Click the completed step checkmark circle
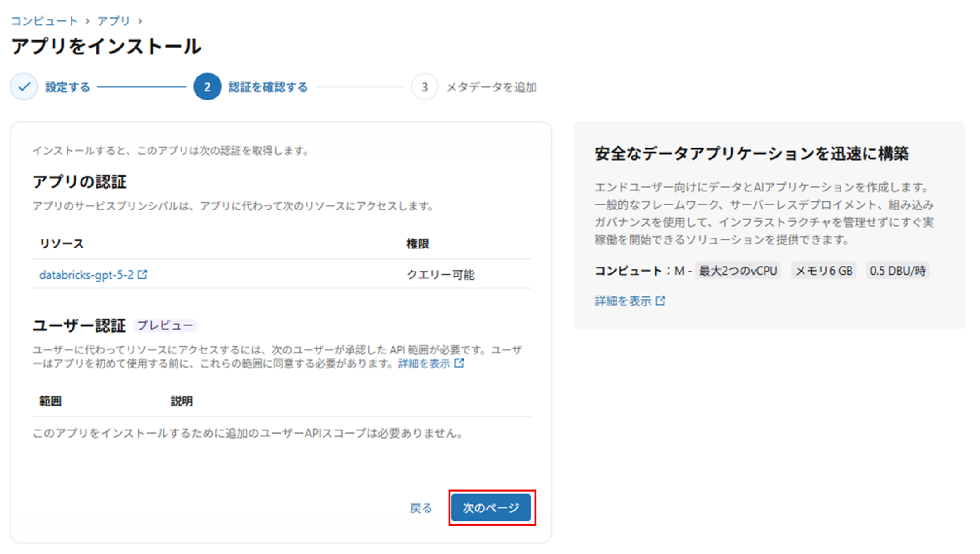Image resolution: width=980 pixels, height=554 pixels. click(24, 87)
